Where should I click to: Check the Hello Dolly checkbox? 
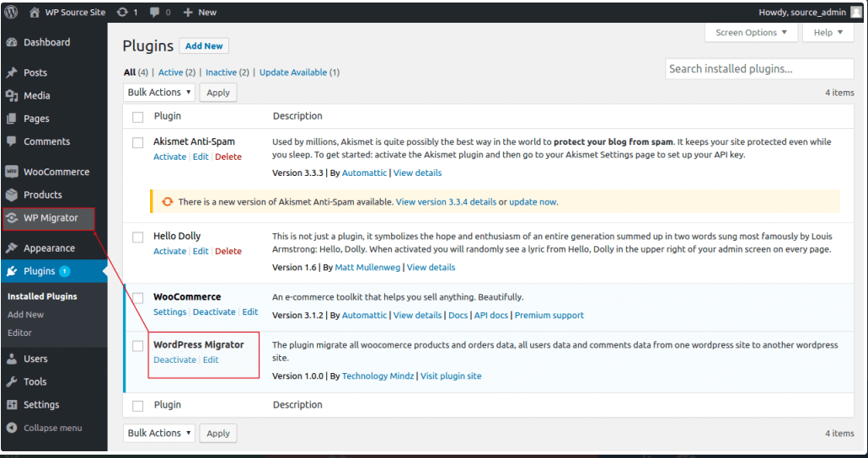click(x=138, y=237)
